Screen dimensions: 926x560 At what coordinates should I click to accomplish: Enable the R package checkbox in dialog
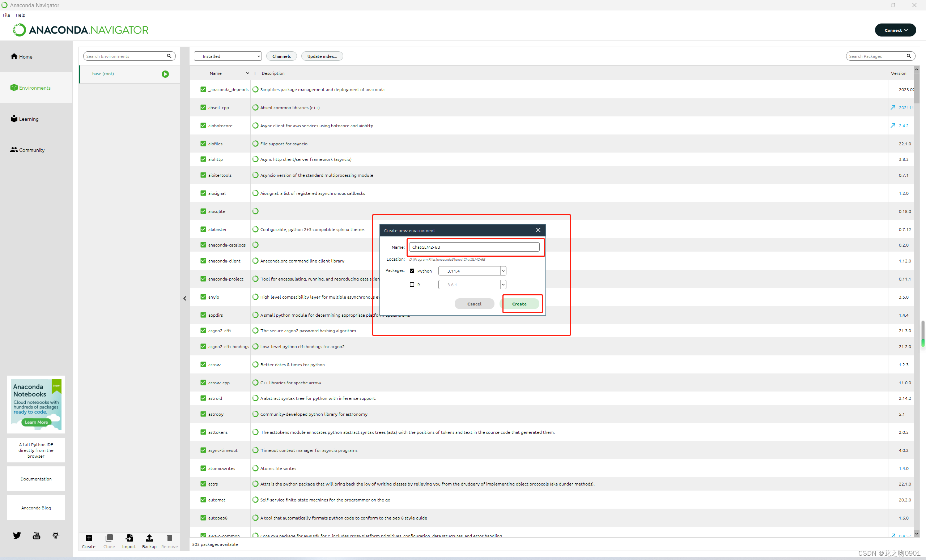click(x=412, y=284)
